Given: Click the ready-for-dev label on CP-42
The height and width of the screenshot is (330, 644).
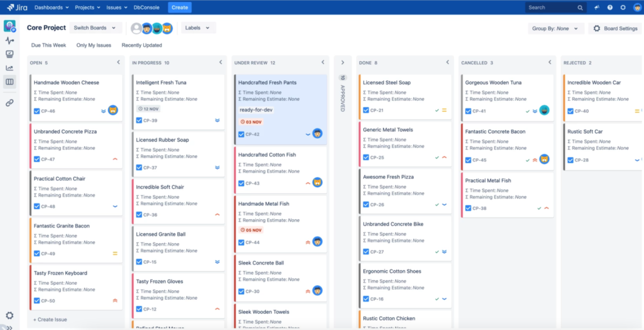Looking at the screenshot, I should (x=257, y=110).
